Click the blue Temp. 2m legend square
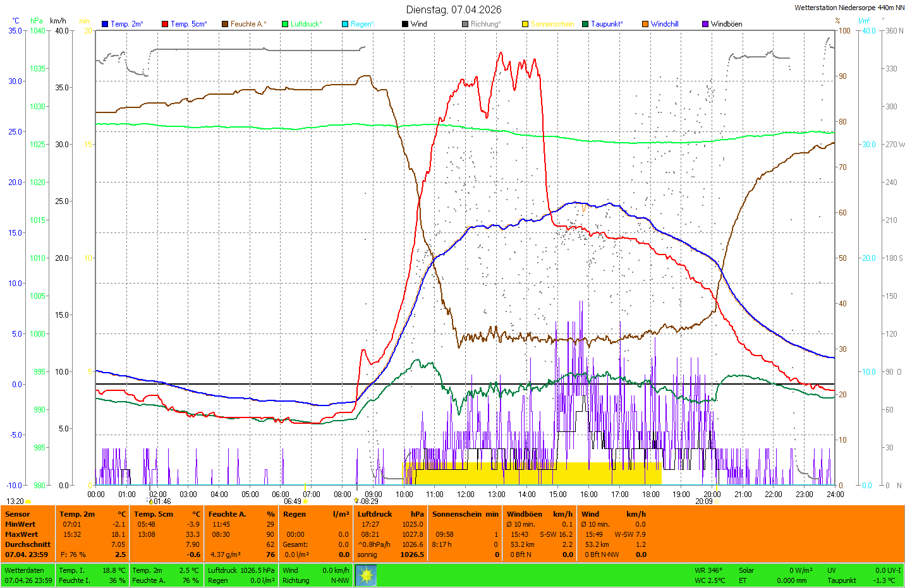Screen dimensions: 905x588 click(105, 24)
